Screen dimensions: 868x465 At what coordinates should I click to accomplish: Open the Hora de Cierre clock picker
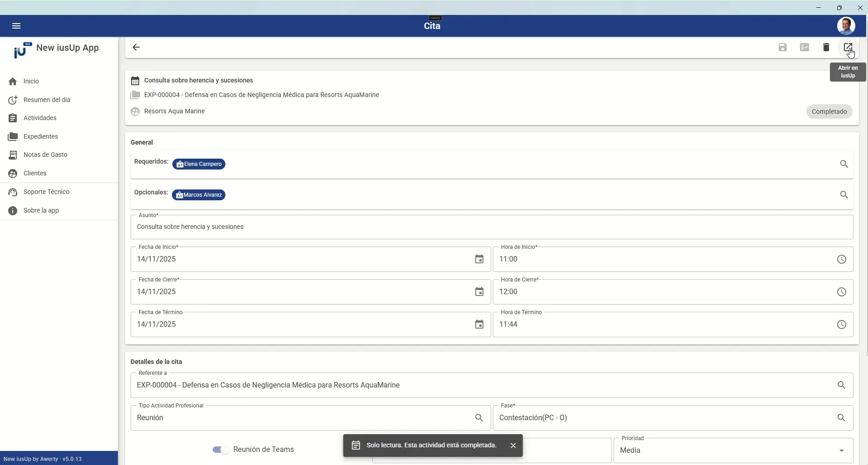[842, 292]
